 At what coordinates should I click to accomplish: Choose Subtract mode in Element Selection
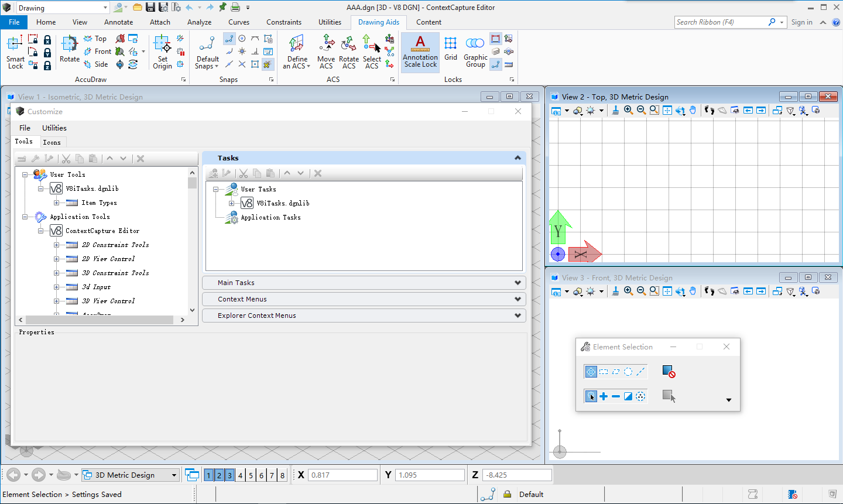(x=616, y=396)
